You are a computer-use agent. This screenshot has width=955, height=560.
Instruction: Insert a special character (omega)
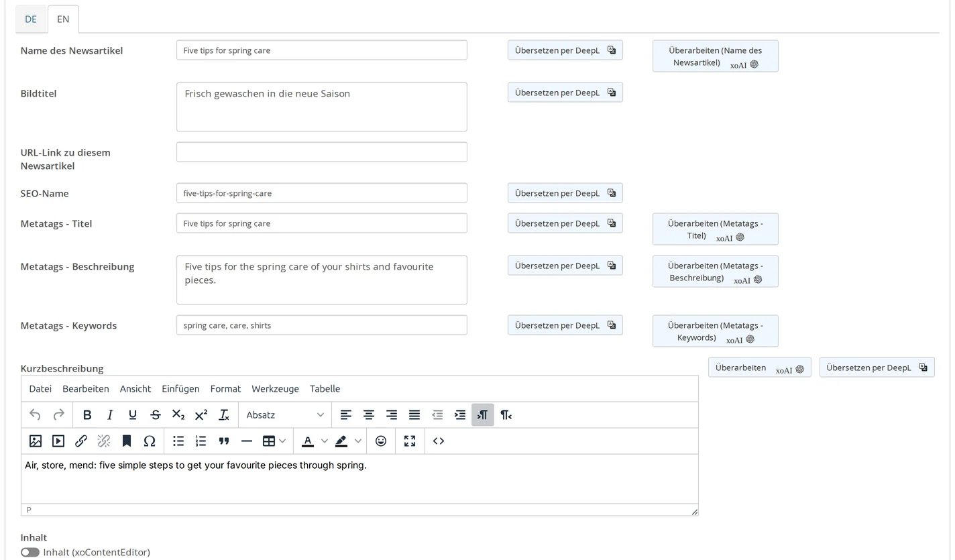point(150,441)
